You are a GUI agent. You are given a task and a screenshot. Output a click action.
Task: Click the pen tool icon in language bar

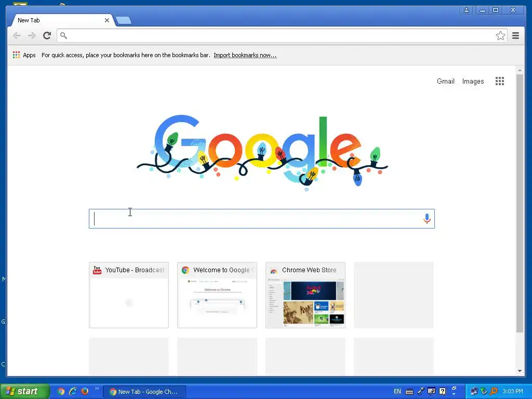tap(420, 391)
